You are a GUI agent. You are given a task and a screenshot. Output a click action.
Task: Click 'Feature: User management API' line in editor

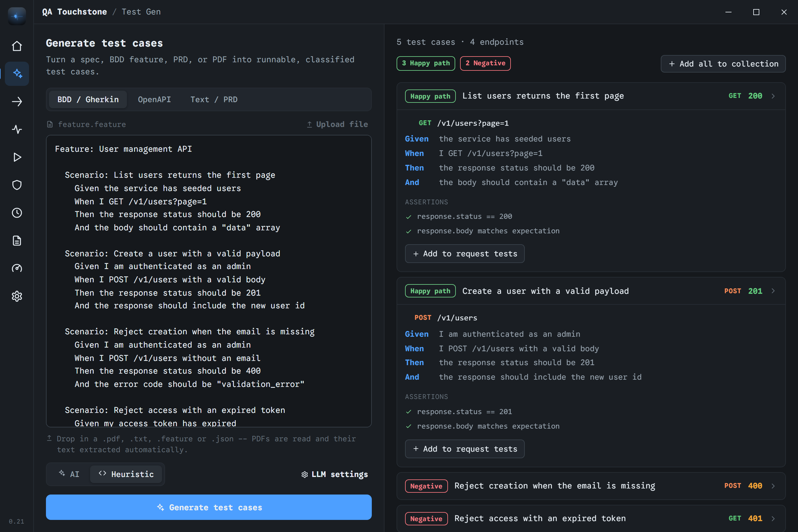point(124,149)
